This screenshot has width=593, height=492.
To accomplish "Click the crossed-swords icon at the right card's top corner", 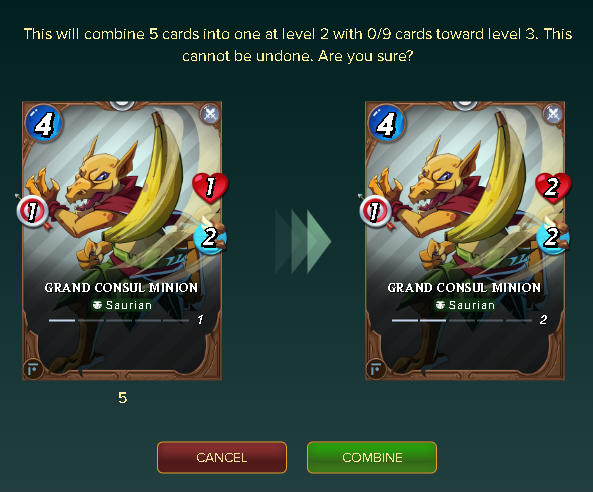I will coord(553,113).
